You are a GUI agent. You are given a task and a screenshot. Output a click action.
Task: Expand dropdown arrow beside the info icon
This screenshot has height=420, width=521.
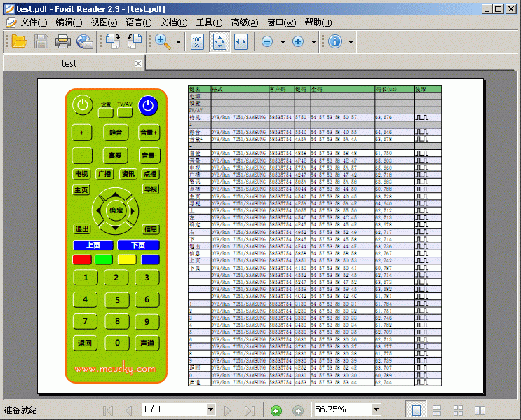point(351,42)
